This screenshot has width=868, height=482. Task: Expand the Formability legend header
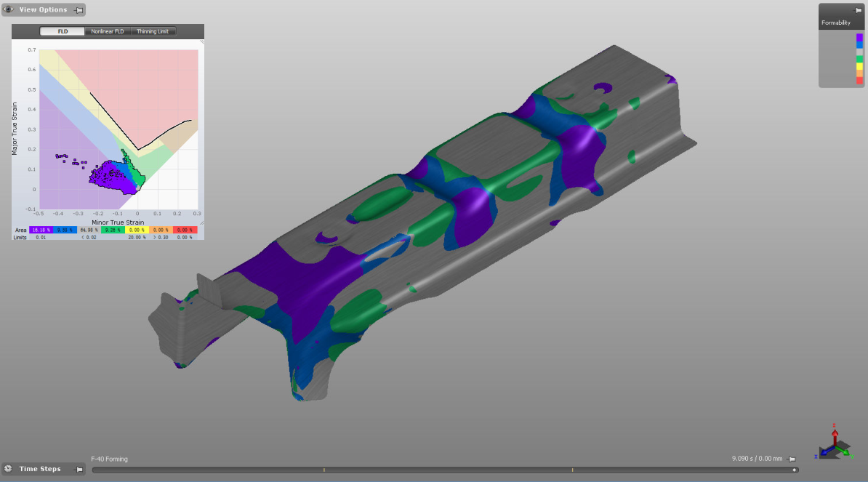pos(836,23)
